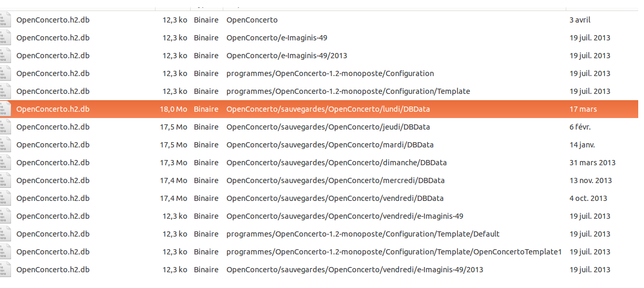Click date '19 juil. 2013' in the OpenConcerto/e-Imaginis-49/2013 row
Viewport: 644px width, 288px height.
tap(590, 56)
